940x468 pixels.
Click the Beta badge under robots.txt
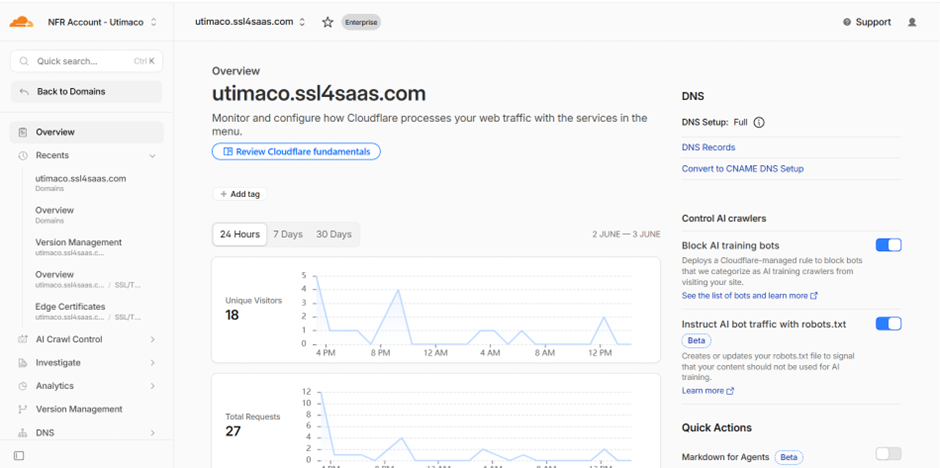click(697, 341)
